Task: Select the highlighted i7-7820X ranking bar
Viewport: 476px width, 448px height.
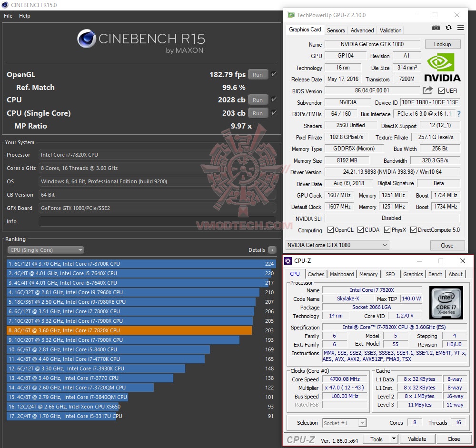Action: 129,330
